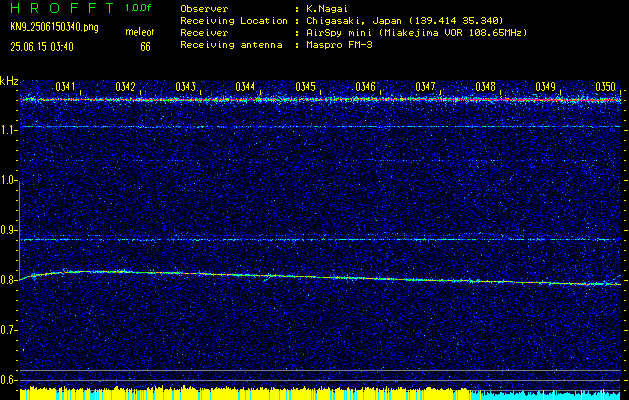Click the Maspro FM-3 antenna text
This screenshot has width=629, height=400.
tap(339, 45)
